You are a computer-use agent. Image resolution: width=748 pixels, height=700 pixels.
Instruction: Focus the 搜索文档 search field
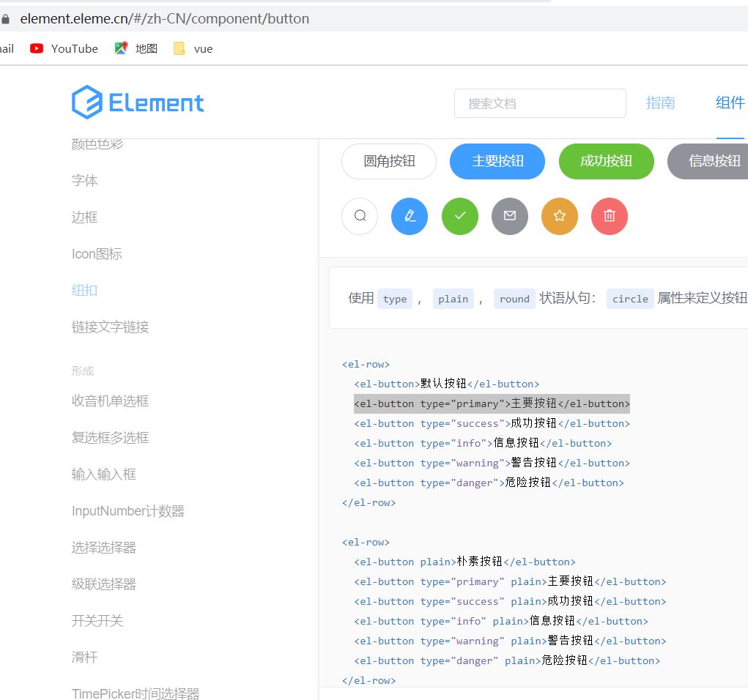pyautogui.click(x=540, y=103)
